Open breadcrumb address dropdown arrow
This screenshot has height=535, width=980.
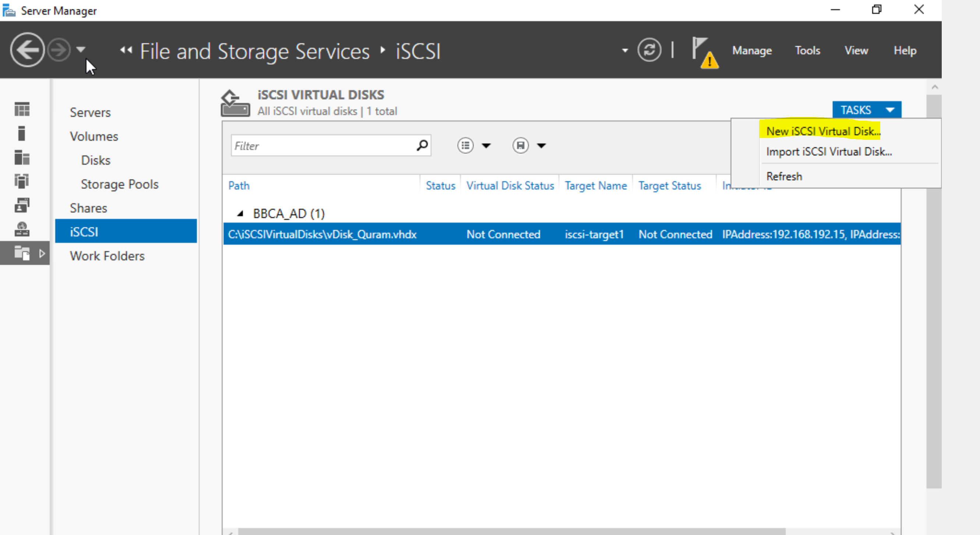click(625, 50)
